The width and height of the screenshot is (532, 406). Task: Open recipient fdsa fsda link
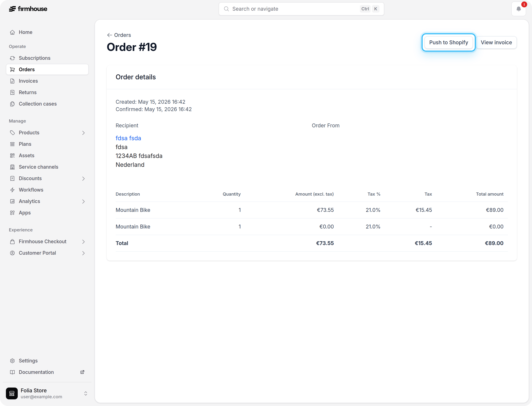[128, 138]
